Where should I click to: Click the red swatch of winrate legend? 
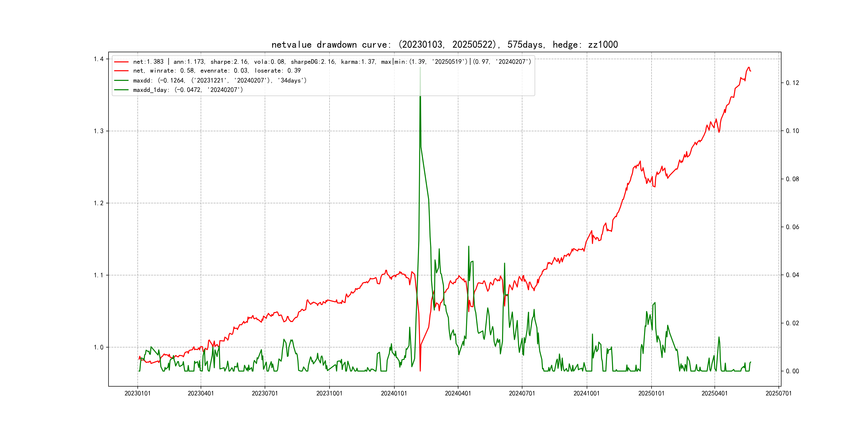point(121,71)
